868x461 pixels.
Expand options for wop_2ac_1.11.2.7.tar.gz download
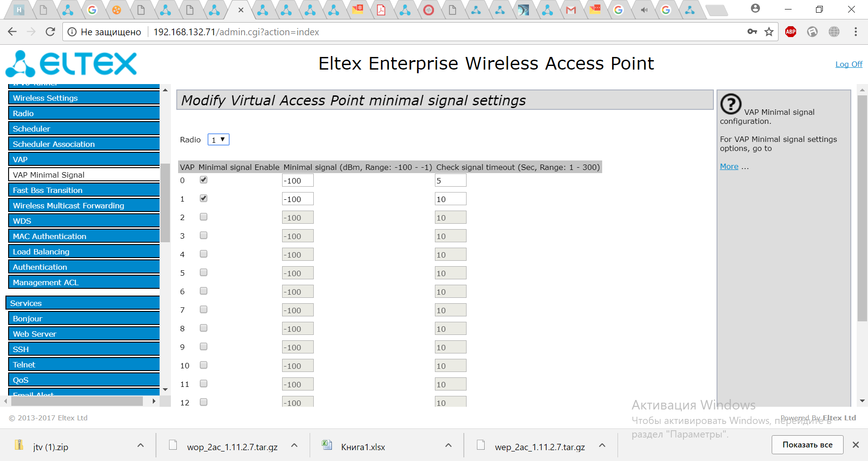[294, 445]
